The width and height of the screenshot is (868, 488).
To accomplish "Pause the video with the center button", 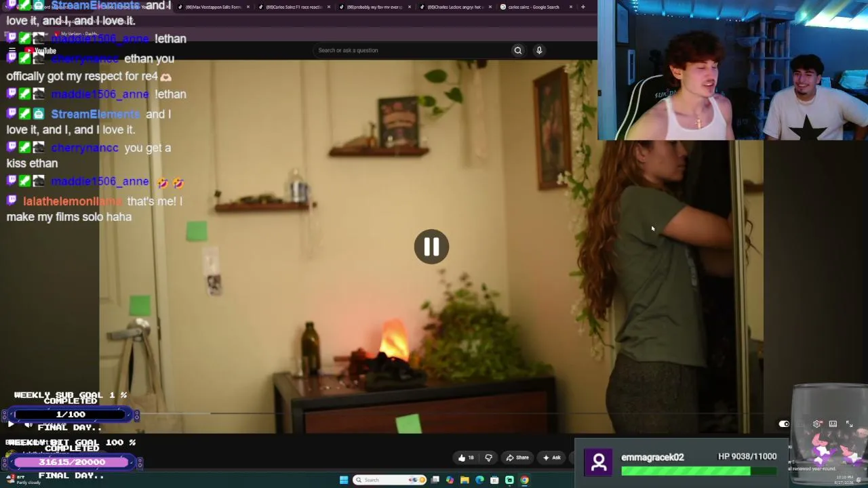I will click(x=431, y=247).
